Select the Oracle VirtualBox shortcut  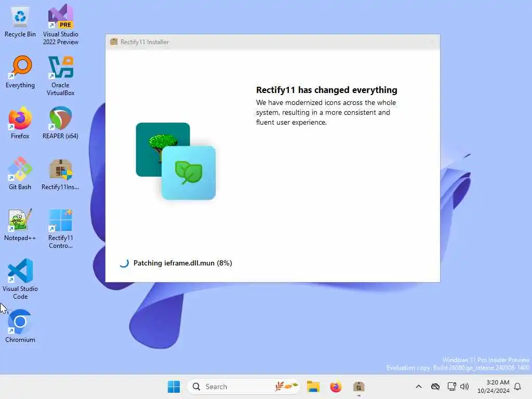tap(60, 76)
